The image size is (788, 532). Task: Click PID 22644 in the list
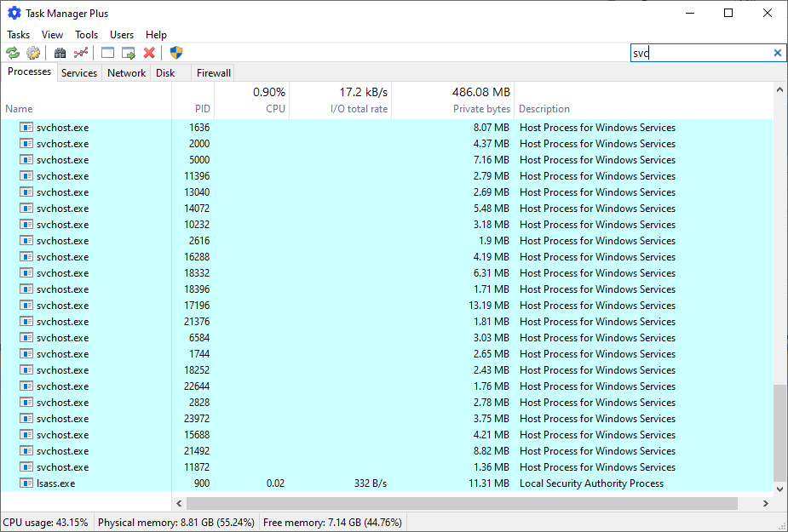[x=197, y=386]
